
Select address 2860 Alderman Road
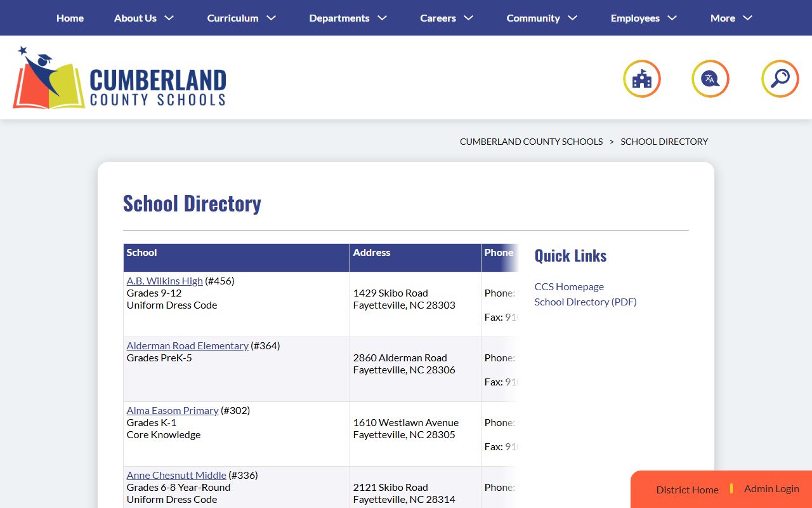[x=400, y=358]
